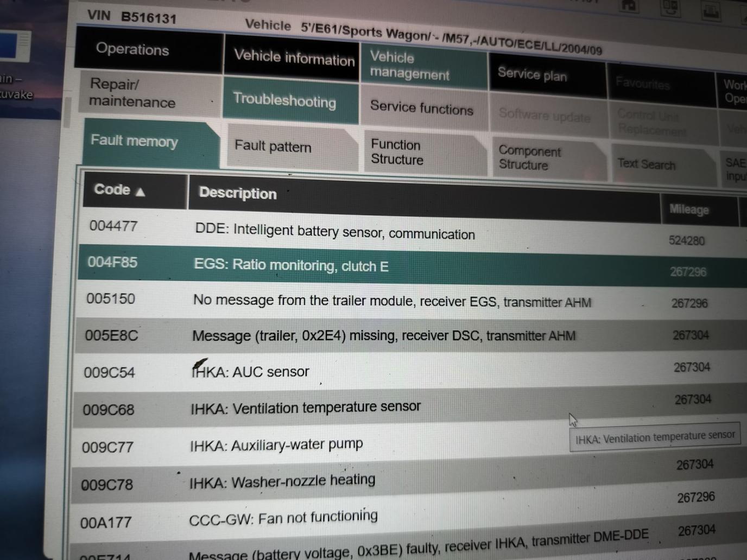Select fault 004477 intelligent battery sensor row
The width and height of the screenshot is (747, 560).
click(x=334, y=232)
